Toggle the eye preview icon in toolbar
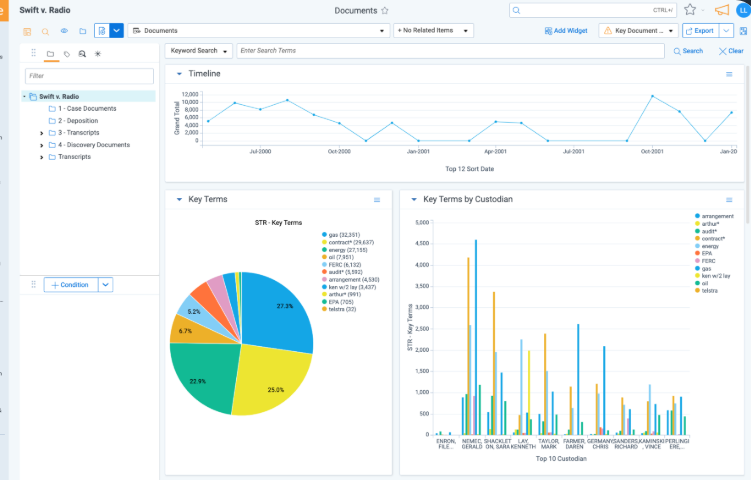The image size is (751, 480). point(64,31)
